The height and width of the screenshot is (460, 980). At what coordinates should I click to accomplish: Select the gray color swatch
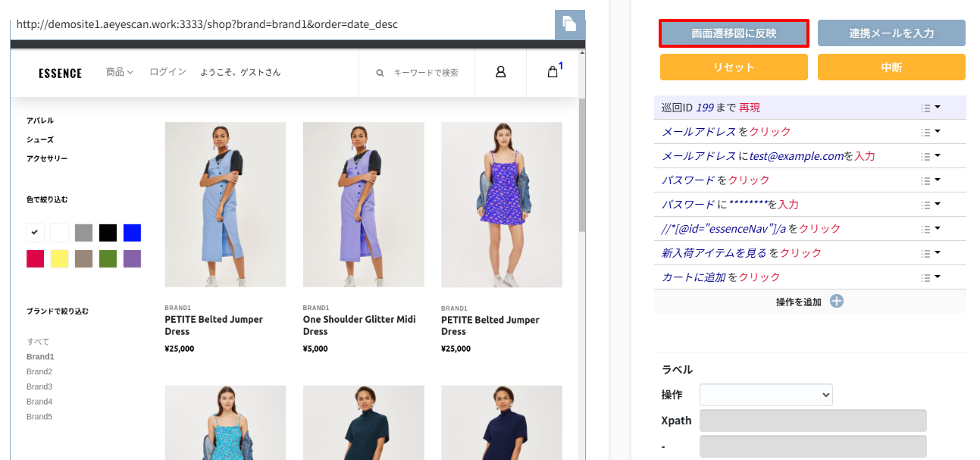point(84,233)
